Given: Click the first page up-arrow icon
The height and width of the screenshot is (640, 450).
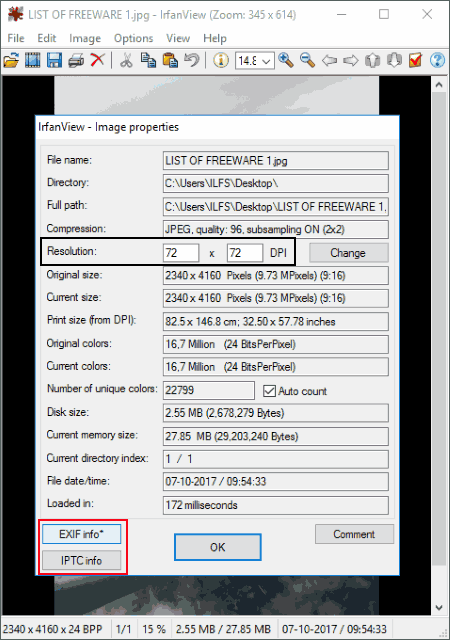Looking at the screenshot, I should click(372, 60).
